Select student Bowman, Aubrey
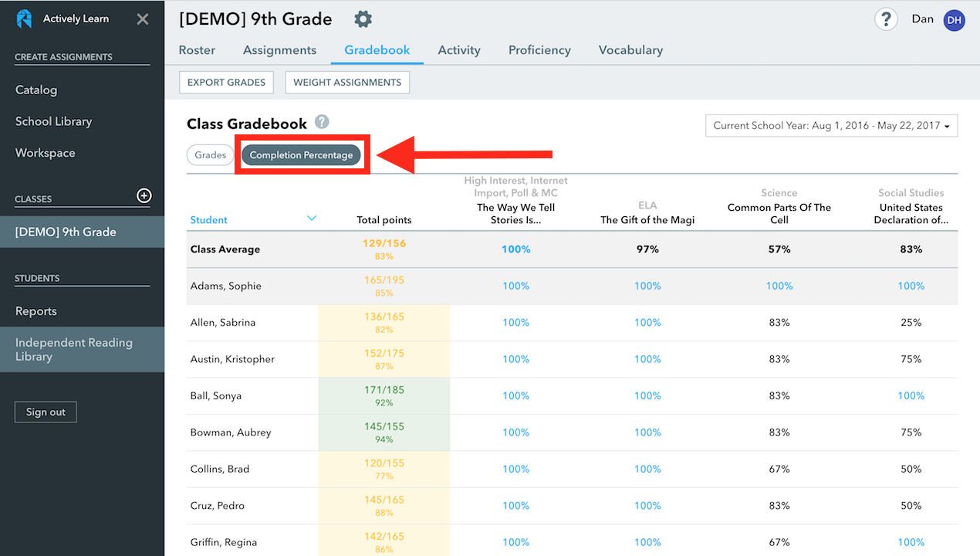Image resolution: width=980 pixels, height=556 pixels. tap(231, 432)
